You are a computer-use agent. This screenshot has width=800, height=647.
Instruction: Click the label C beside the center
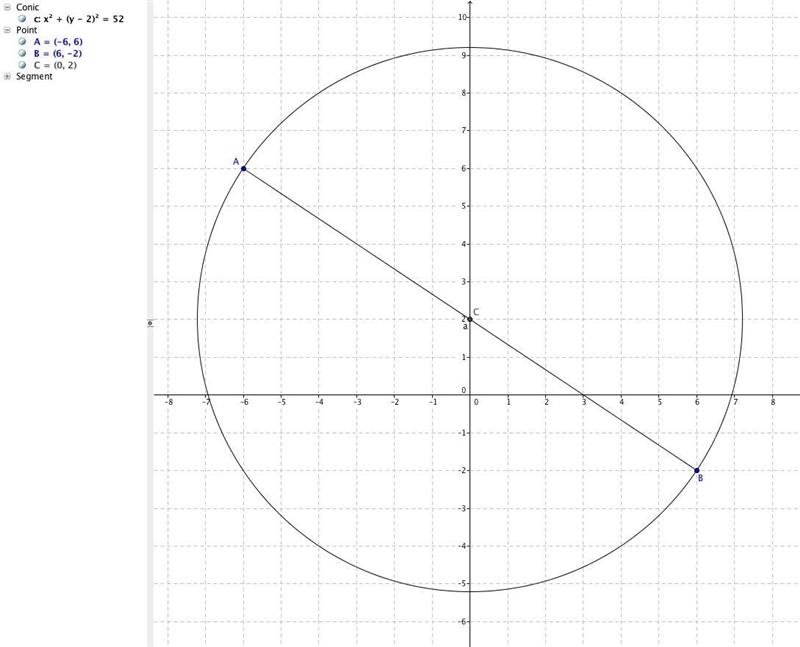[476, 312]
